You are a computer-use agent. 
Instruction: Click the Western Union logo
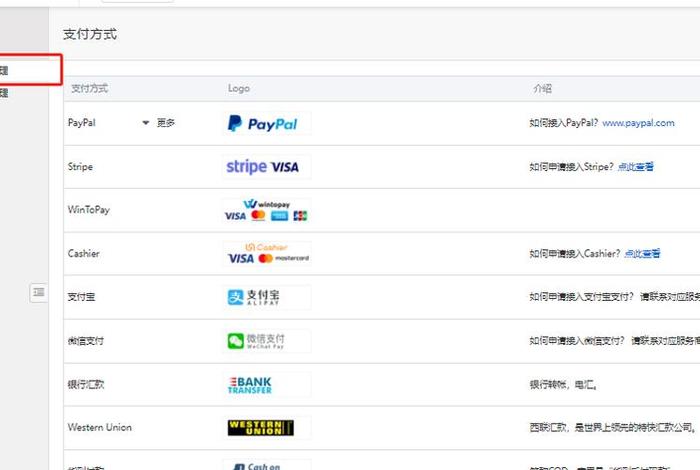click(x=267, y=428)
